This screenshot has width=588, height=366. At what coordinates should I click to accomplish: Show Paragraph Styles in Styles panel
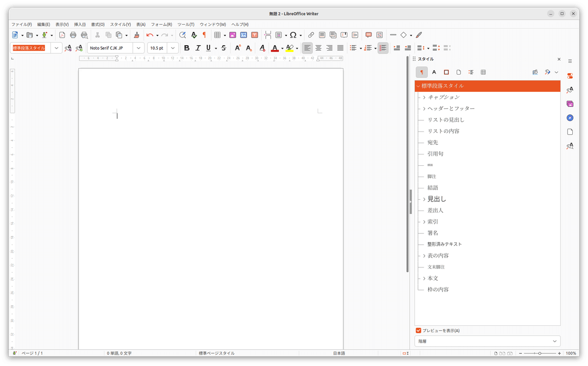421,72
